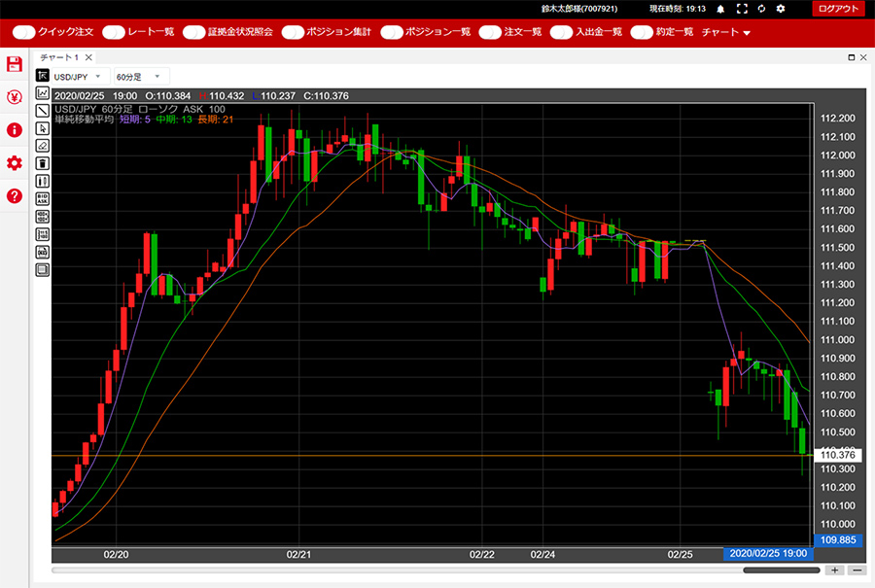Image resolution: width=875 pixels, height=588 pixels.
Task: Select the arrow pointer tool
Action: pos(43,128)
